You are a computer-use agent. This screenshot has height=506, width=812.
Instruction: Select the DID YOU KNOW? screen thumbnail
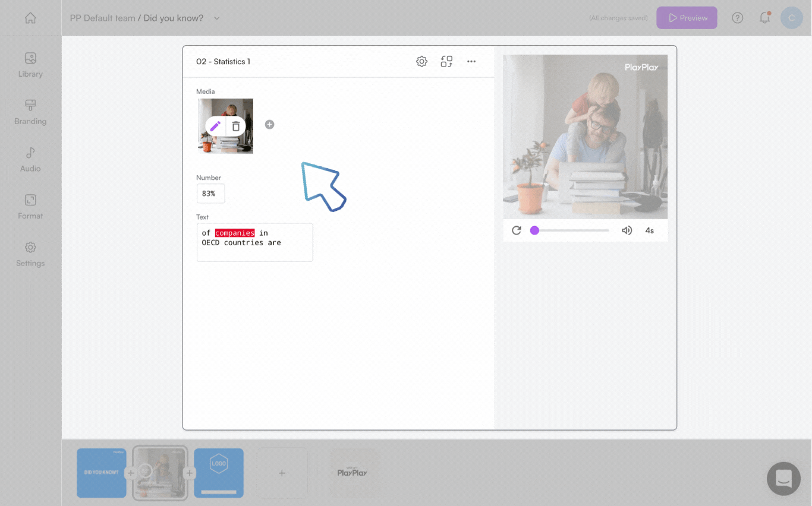click(x=101, y=473)
